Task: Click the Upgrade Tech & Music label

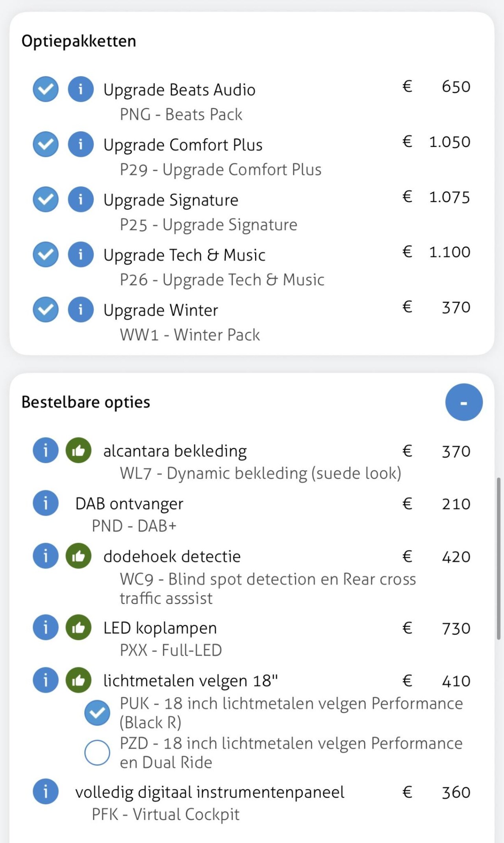Action: [x=184, y=255]
